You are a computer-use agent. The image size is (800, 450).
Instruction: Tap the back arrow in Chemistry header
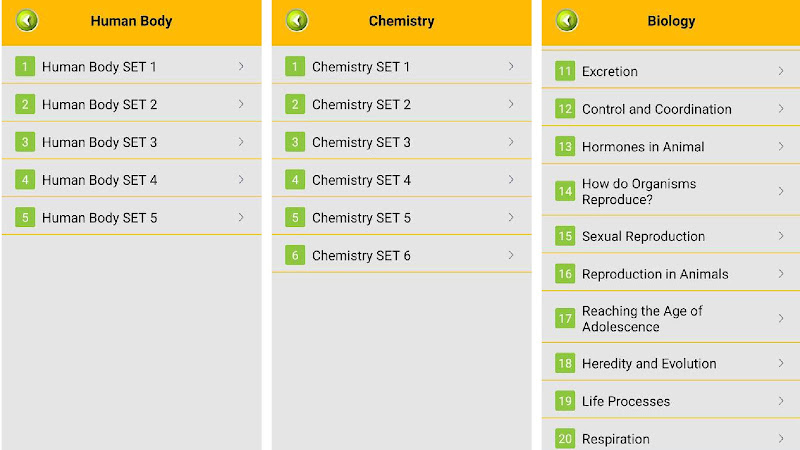click(x=296, y=21)
